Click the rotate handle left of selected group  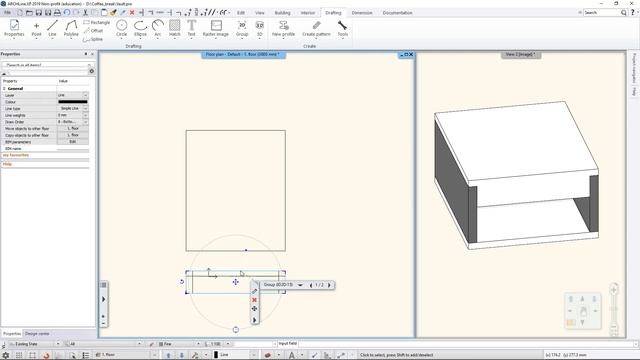point(182,282)
